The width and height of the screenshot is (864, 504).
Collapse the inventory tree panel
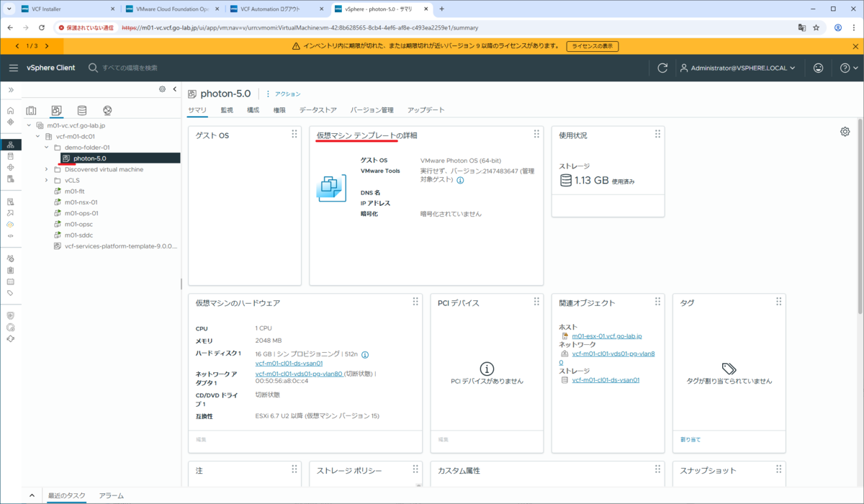(174, 89)
